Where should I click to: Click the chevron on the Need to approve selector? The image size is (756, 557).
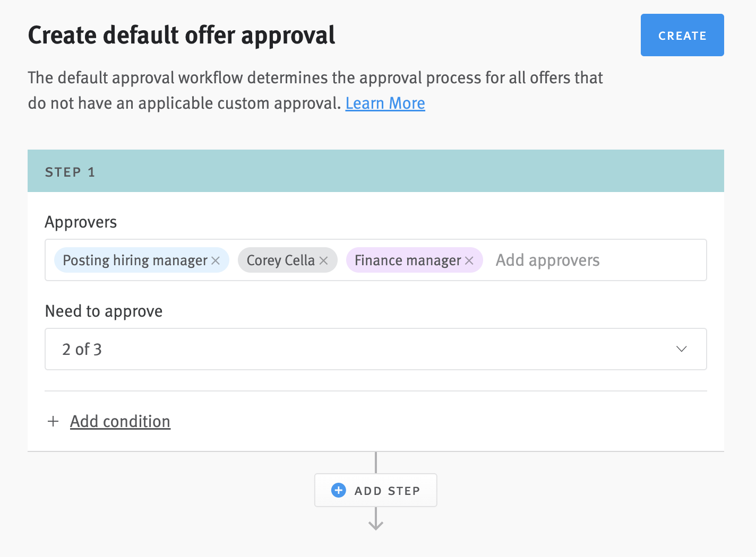[x=681, y=349]
